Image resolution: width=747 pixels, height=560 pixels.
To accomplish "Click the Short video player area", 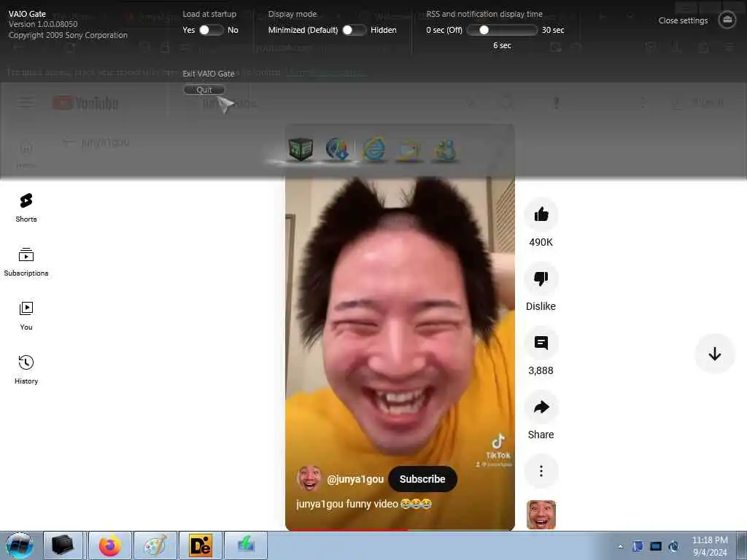I will point(400,329).
